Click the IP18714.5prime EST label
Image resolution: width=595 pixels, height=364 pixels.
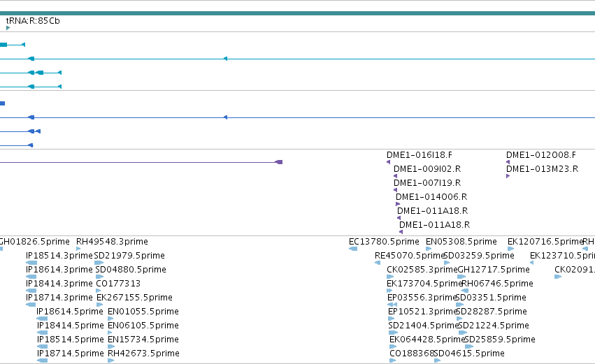tap(70, 354)
